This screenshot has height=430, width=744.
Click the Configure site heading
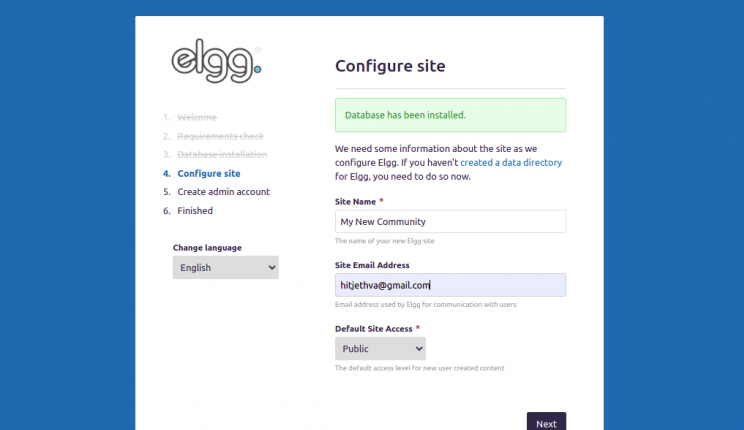[x=390, y=66]
